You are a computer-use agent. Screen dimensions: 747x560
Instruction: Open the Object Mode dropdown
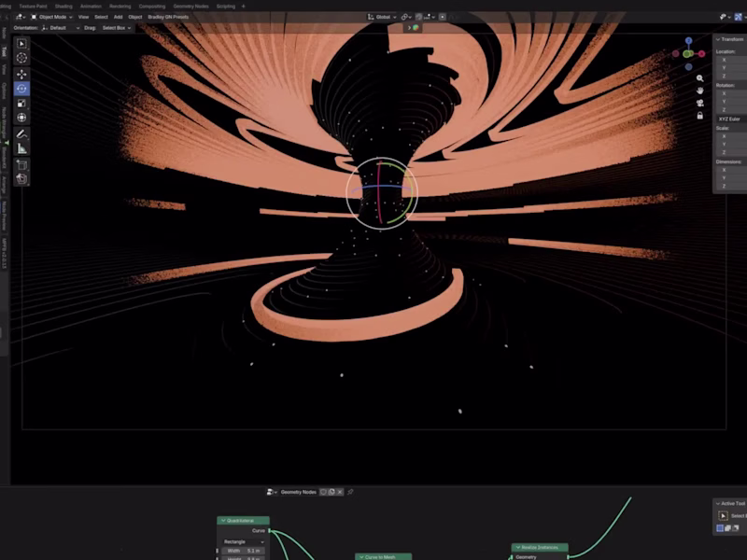coord(51,17)
